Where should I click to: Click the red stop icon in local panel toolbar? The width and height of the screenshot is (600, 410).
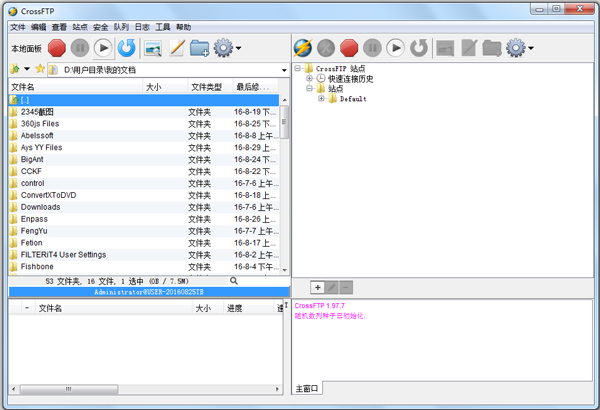point(57,48)
